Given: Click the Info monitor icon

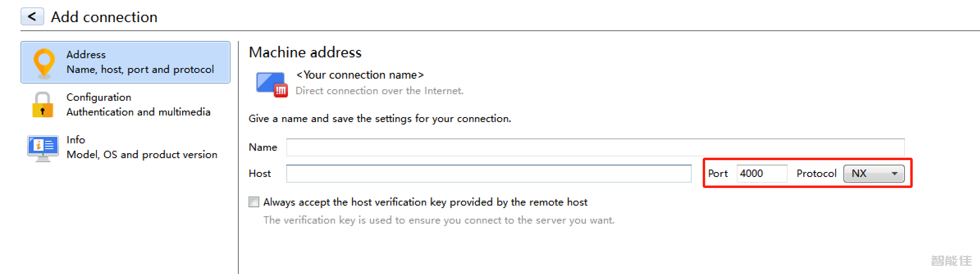Looking at the screenshot, I should [43, 147].
